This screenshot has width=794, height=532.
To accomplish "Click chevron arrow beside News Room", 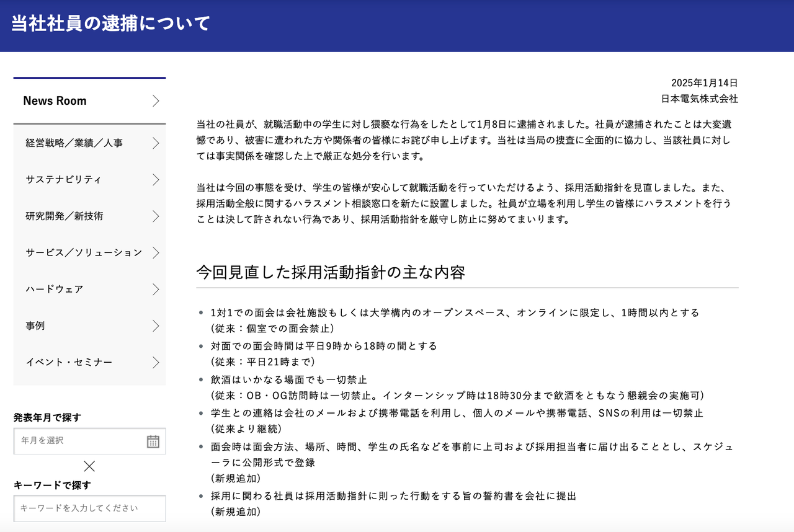I will 156,101.
